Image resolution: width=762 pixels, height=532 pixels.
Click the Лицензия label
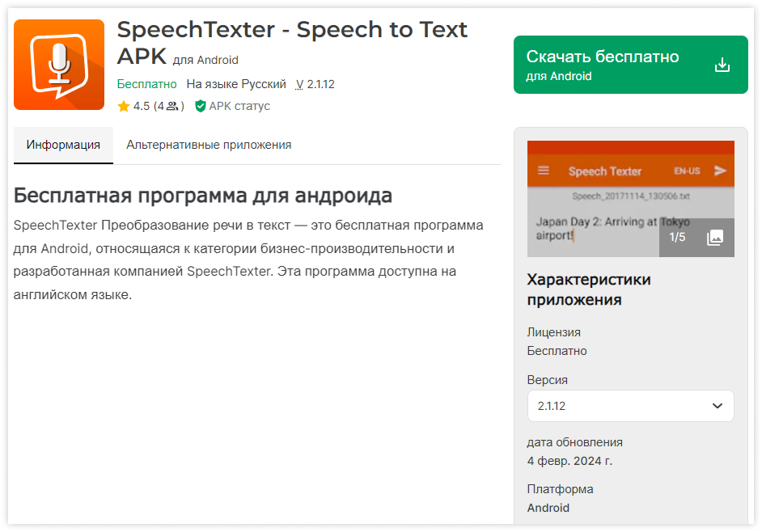[x=553, y=332]
